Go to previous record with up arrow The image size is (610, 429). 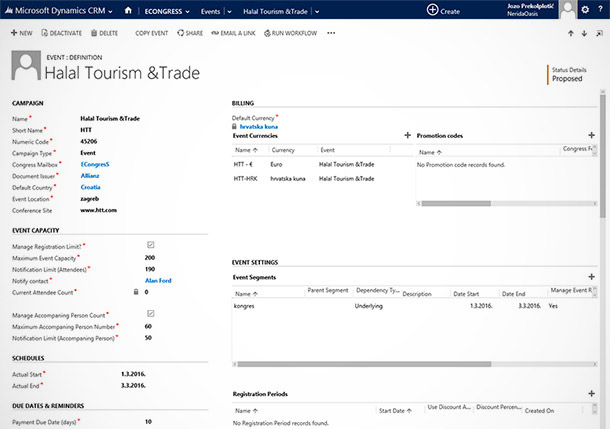pos(571,33)
